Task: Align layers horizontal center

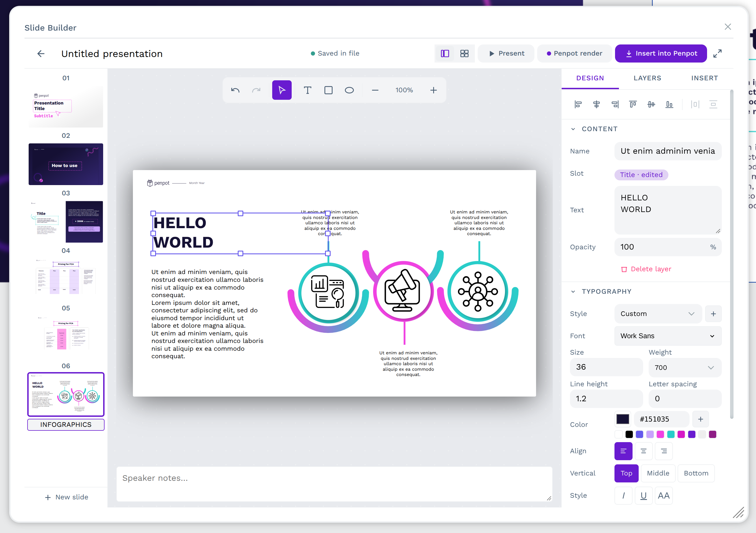Action: (x=596, y=104)
